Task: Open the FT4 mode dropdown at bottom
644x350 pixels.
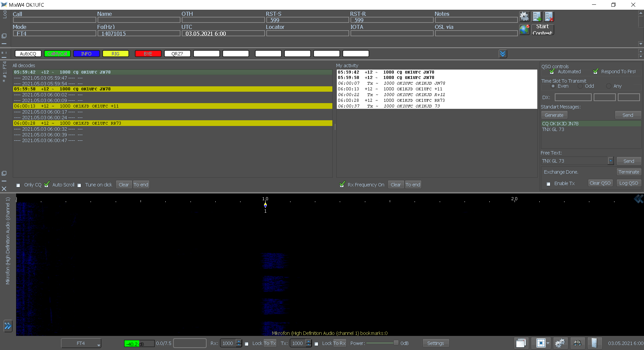Action: 81,343
